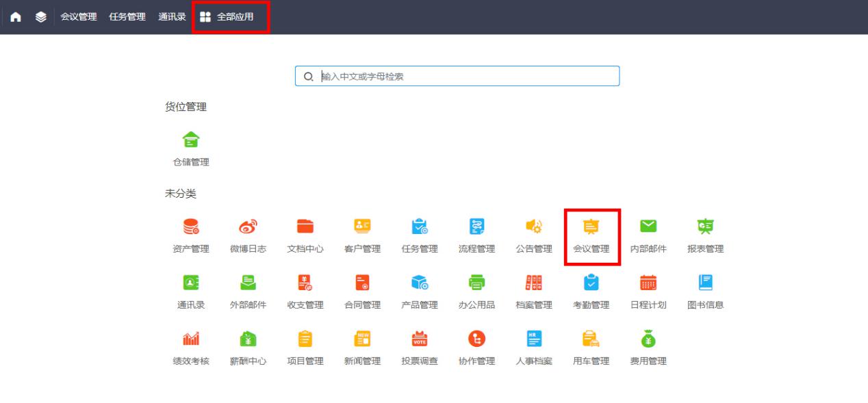
Task: Select the 客户管理 customer management icon
Action: tap(362, 227)
